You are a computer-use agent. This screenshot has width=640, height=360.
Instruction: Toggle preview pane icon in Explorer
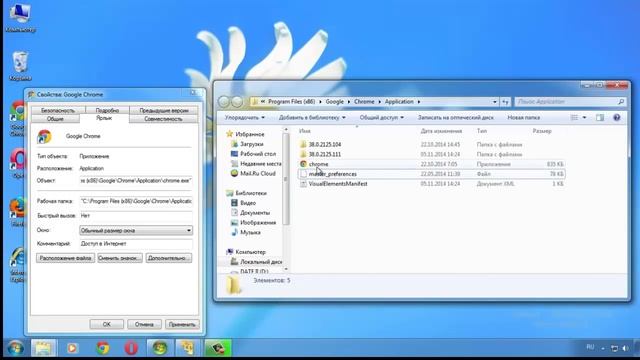tap(600, 118)
